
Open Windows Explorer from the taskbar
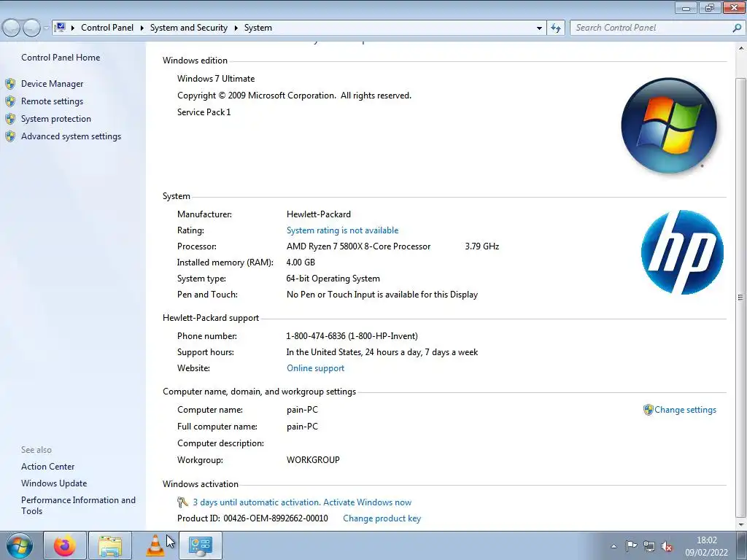[x=110, y=545]
